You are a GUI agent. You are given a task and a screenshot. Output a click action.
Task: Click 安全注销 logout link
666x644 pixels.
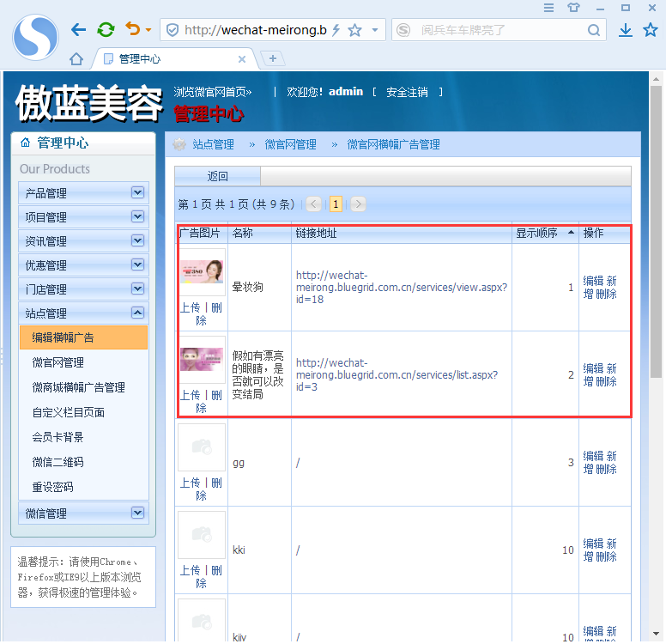(406, 92)
